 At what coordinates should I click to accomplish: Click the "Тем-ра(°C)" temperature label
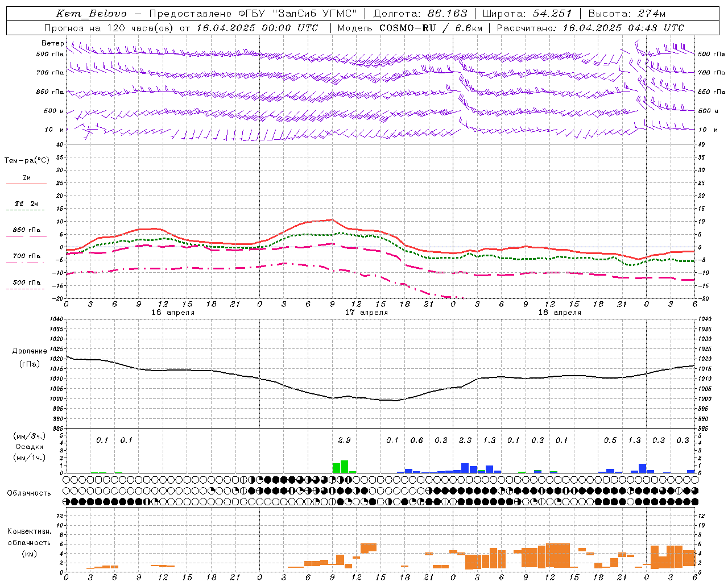pos(27,161)
